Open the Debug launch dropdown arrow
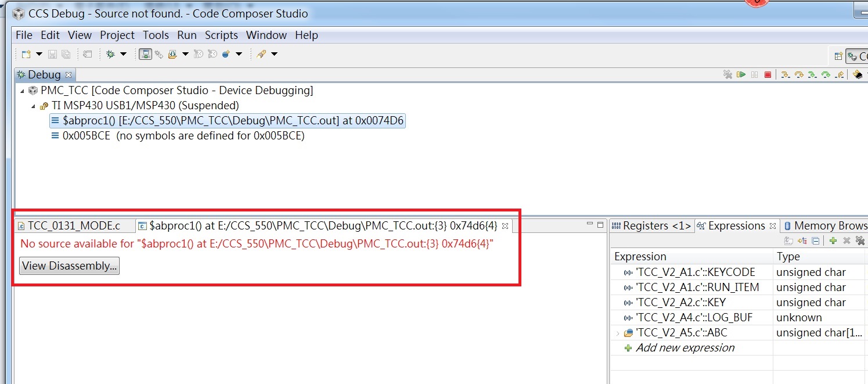The height and width of the screenshot is (384, 868). (x=123, y=54)
